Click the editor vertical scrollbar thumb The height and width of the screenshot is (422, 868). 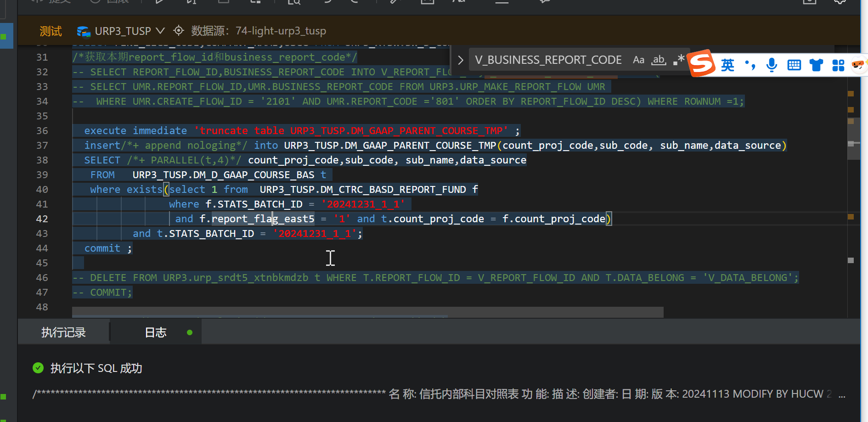point(854,139)
